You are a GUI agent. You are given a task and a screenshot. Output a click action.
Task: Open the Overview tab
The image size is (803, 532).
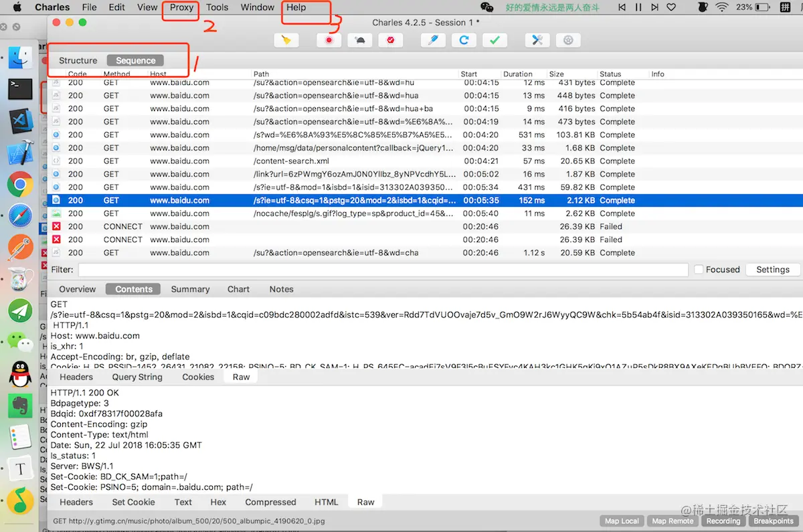pyautogui.click(x=78, y=289)
